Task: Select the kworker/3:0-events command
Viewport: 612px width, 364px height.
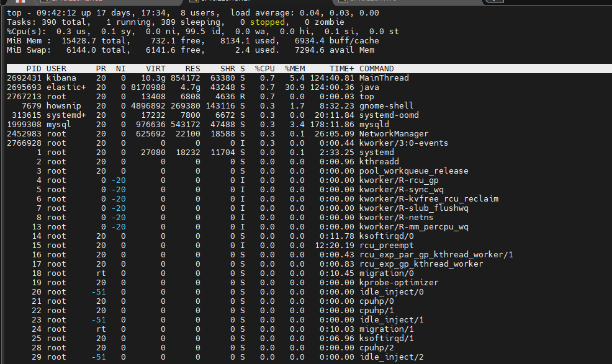Action: click(x=403, y=143)
